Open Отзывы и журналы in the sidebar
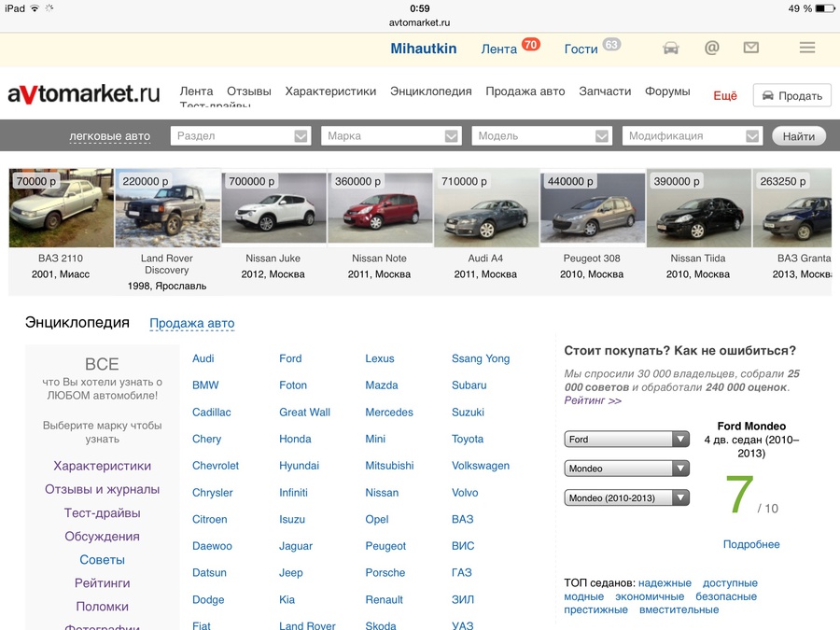The width and height of the screenshot is (840, 630). coord(103,490)
